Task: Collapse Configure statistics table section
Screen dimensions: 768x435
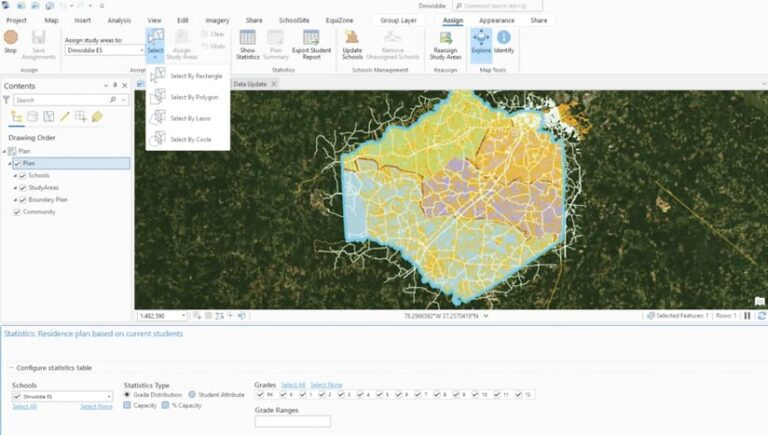Action: (11, 367)
